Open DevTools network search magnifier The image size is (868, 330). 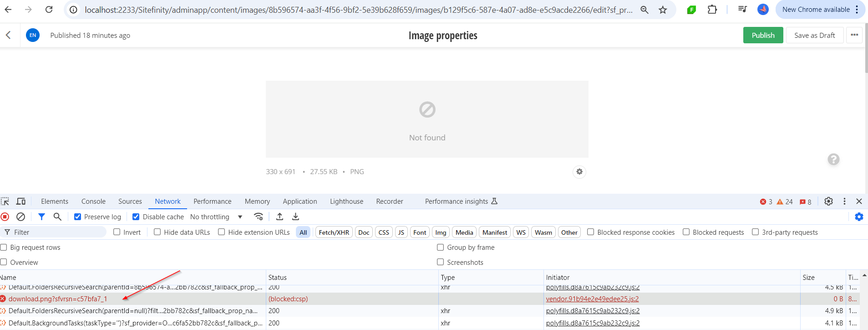point(57,217)
